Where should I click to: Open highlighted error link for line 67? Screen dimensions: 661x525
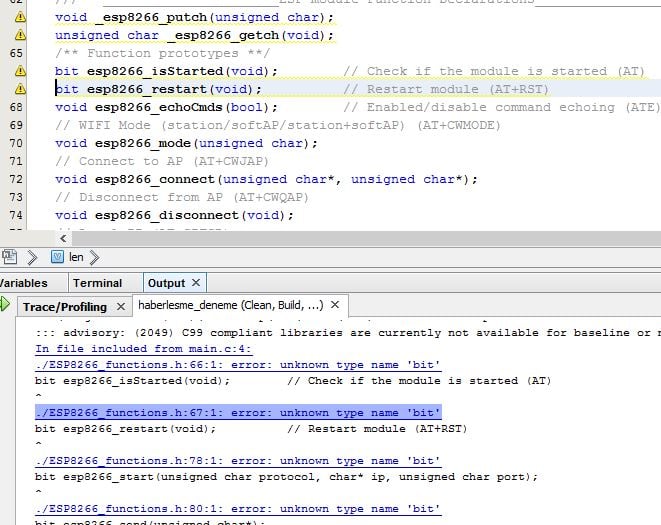(x=237, y=413)
